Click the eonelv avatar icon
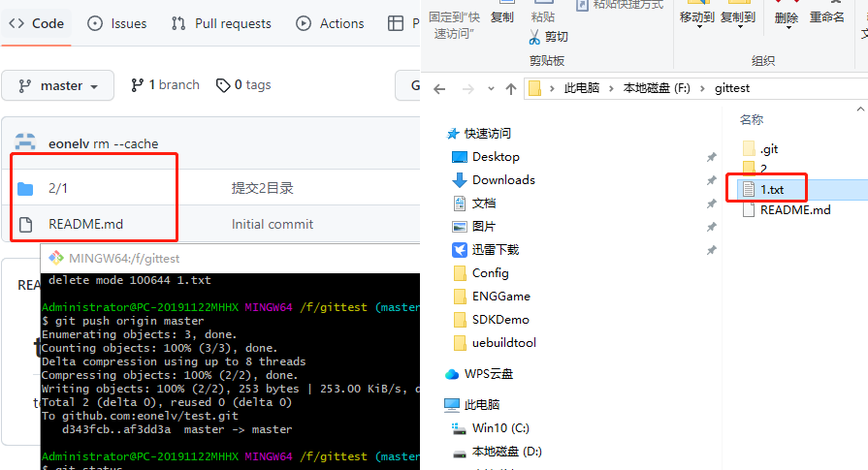 tap(25, 141)
